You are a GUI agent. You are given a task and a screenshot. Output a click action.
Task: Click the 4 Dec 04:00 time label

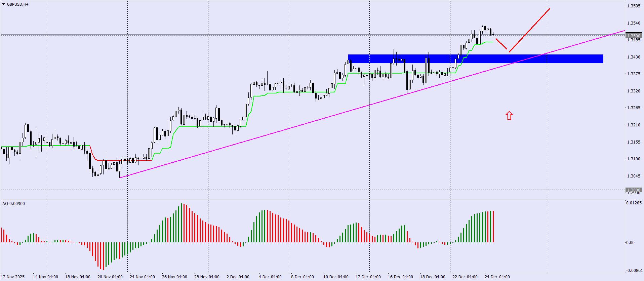coord(270,277)
